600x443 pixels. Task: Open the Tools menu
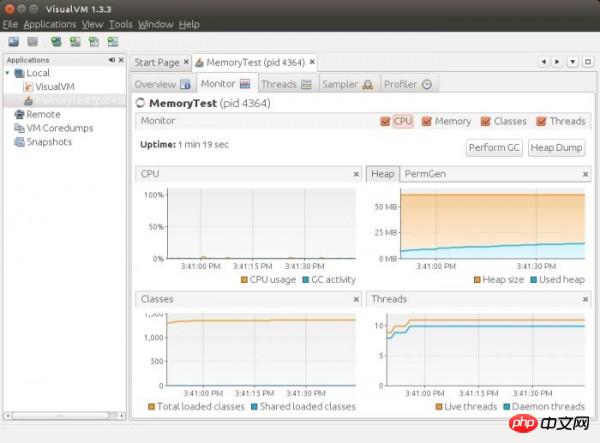coord(121,24)
